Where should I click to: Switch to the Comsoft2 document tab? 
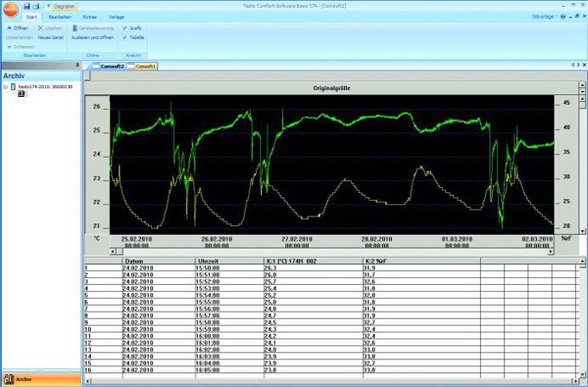[x=109, y=67]
